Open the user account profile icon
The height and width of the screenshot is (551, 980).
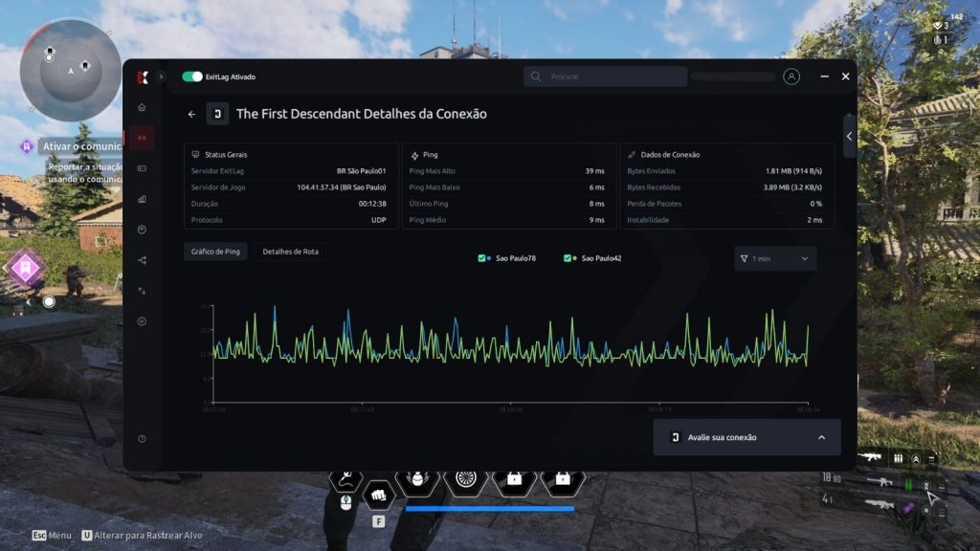tap(791, 77)
